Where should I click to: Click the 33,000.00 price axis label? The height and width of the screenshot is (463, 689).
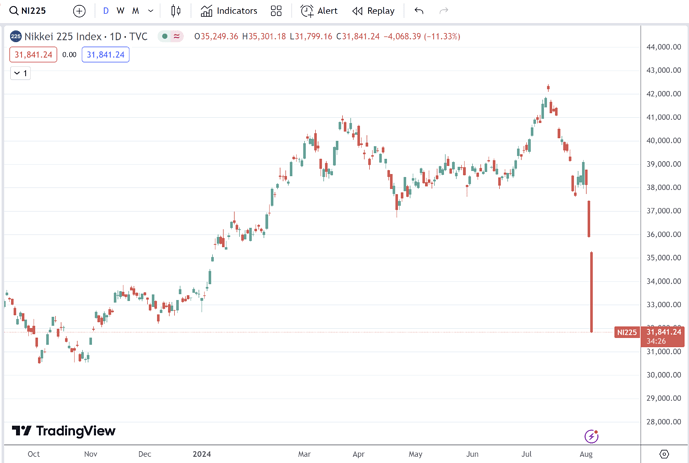coord(664,304)
